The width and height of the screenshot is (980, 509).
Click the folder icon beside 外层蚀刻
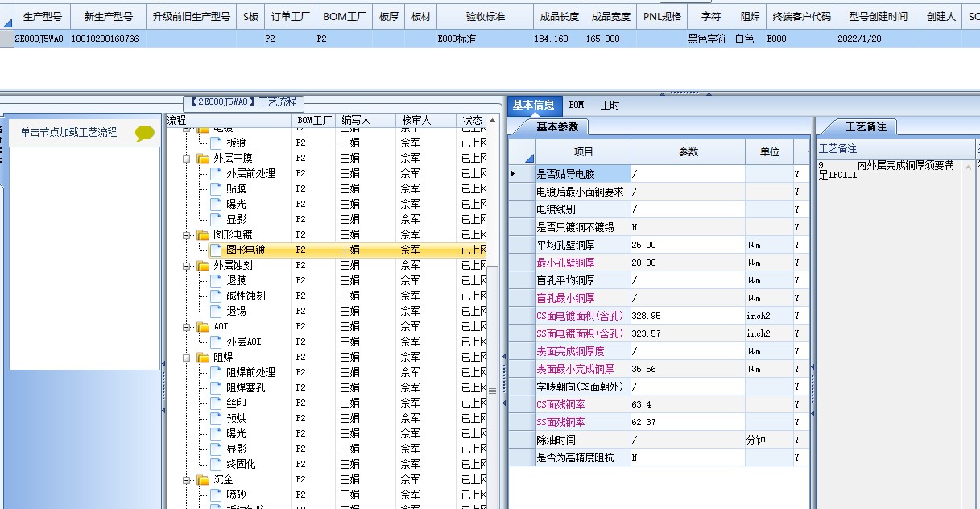point(202,265)
